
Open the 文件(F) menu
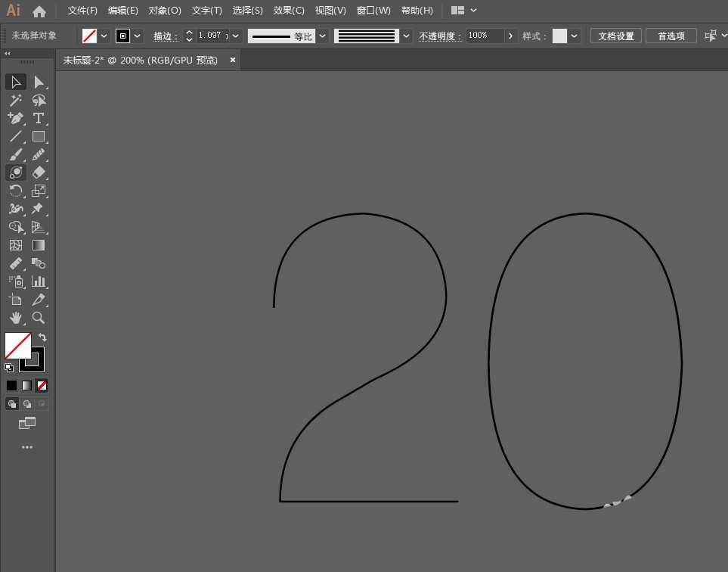click(x=82, y=11)
